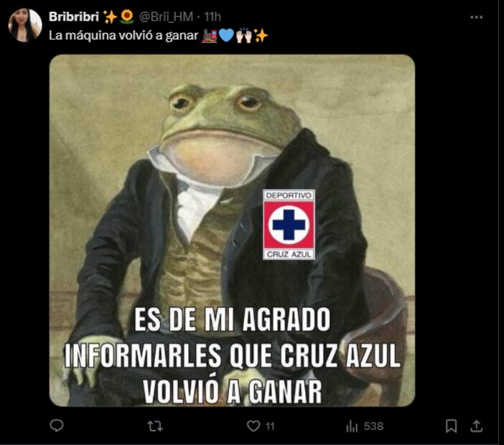Click the Bribribri display name
The height and width of the screenshot is (445, 504).
tap(74, 17)
